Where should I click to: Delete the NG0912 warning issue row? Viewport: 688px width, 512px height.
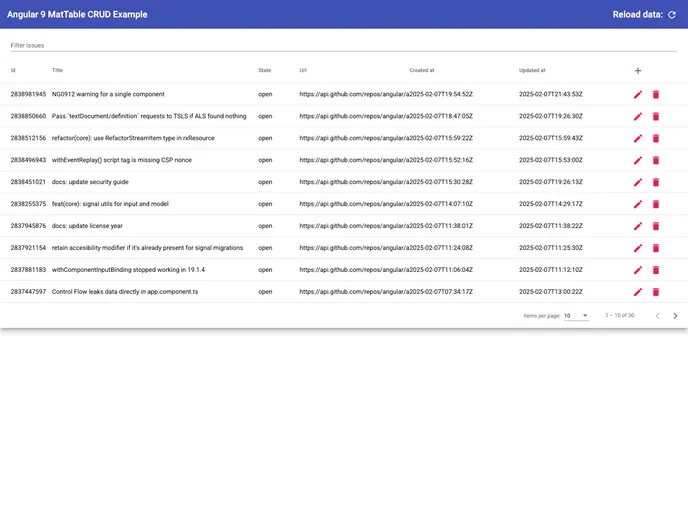[656, 94]
